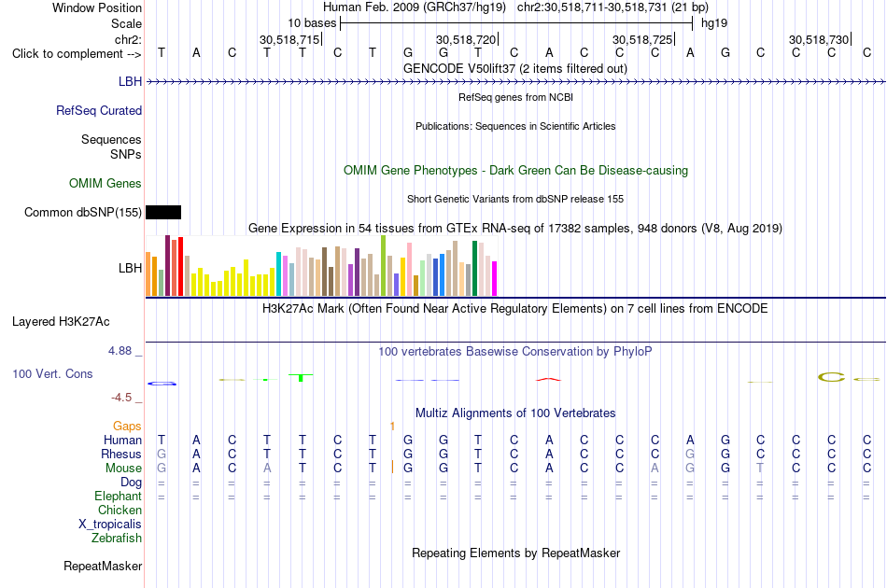The height and width of the screenshot is (588, 887).
Task: Select the Dog alignment row label
Action: [131, 482]
